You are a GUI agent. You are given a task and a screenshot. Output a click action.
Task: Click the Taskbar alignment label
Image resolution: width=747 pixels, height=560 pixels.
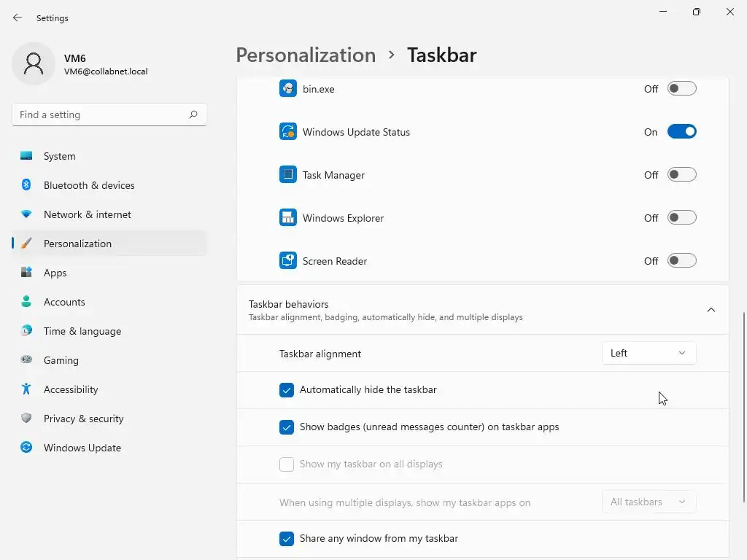(320, 354)
